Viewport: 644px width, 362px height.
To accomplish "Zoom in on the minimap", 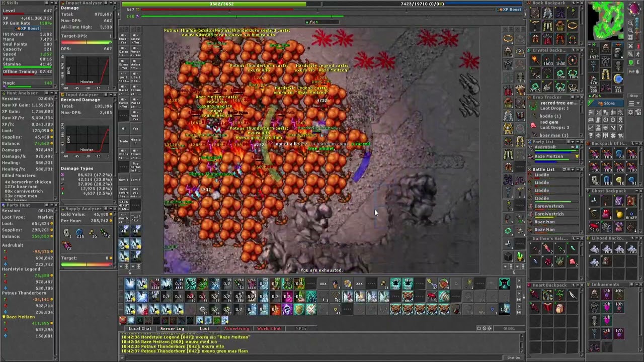I will point(630,30).
